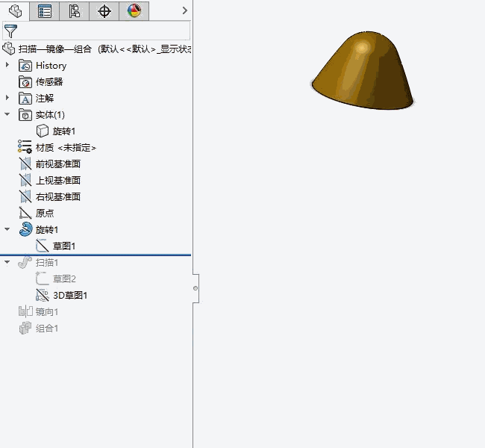
Task: Select the 原点 origin entry
Action: (45, 214)
